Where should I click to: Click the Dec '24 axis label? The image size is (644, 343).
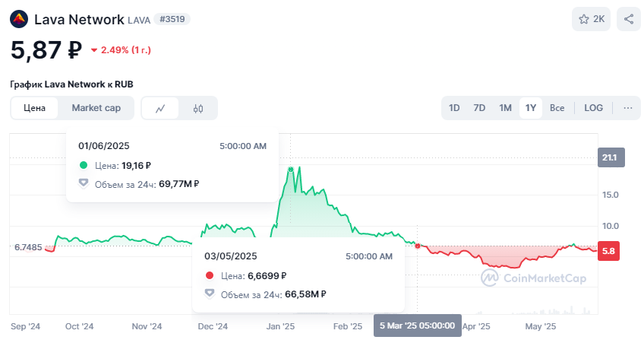[213, 326]
